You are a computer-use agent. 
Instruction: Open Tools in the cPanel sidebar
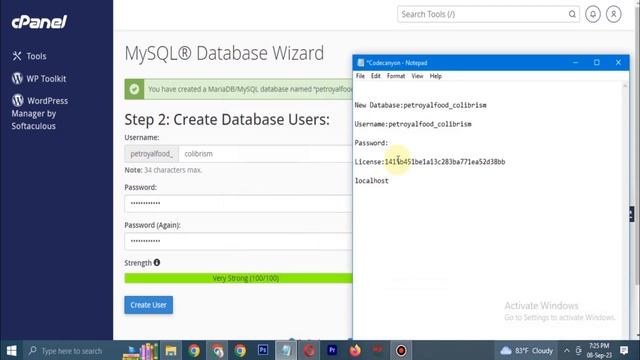point(29,56)
